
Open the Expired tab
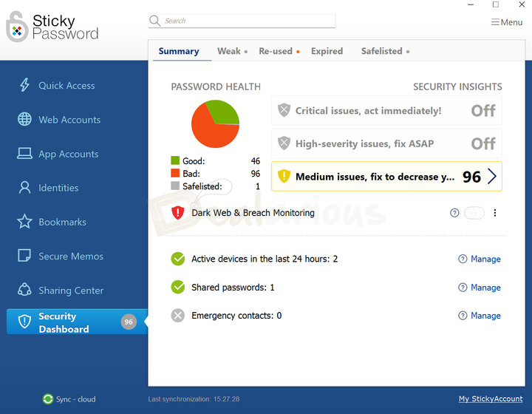[x=327, y=51]
